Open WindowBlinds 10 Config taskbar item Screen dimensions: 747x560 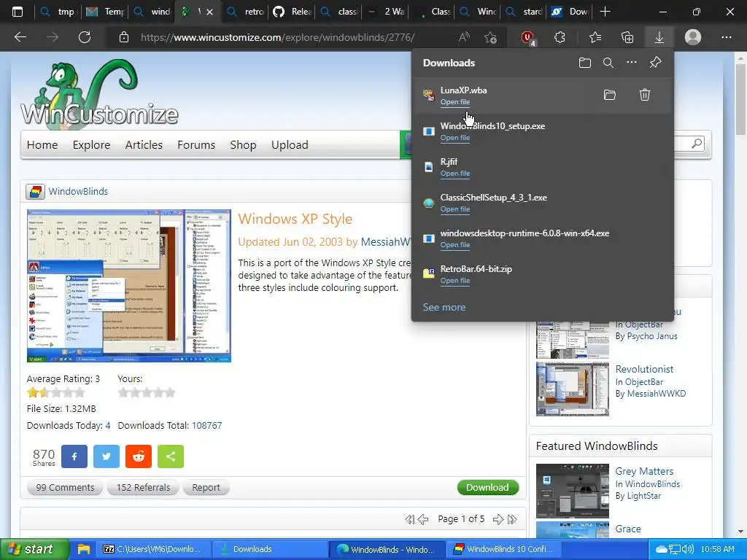point(505,549)
